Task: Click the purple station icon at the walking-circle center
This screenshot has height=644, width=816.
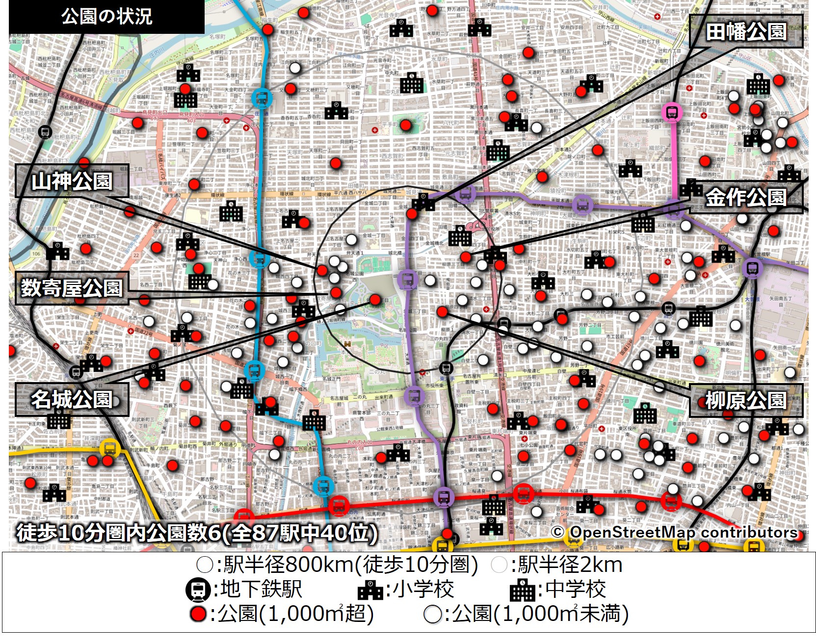Action: pyautogui.click(x=407, y=280)
